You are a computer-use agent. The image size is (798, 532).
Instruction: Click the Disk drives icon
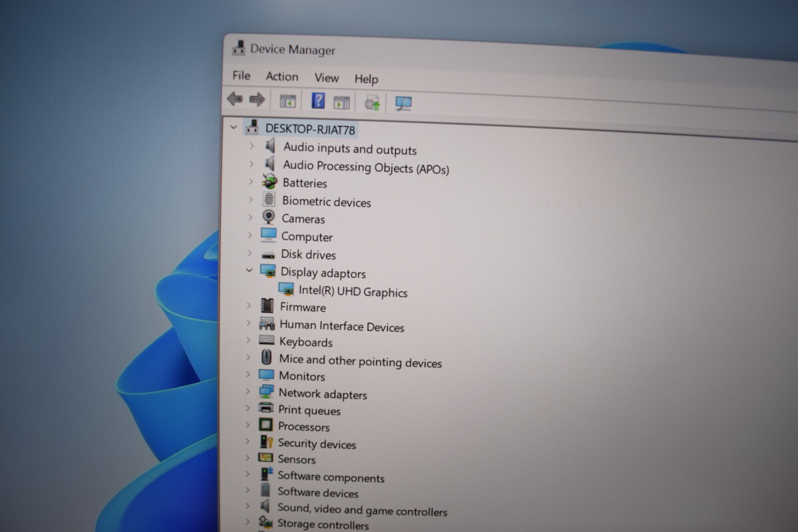pyautogui.click(x=269, y=254)
